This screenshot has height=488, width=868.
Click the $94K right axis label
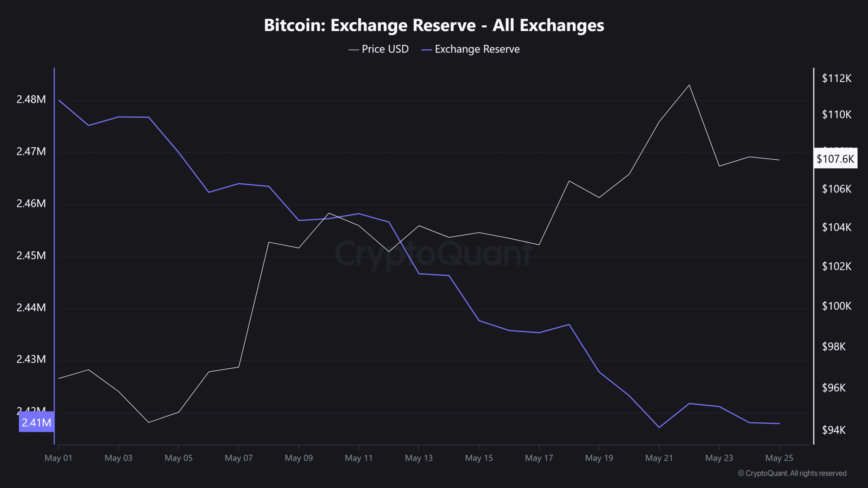[x=834, y=430]
